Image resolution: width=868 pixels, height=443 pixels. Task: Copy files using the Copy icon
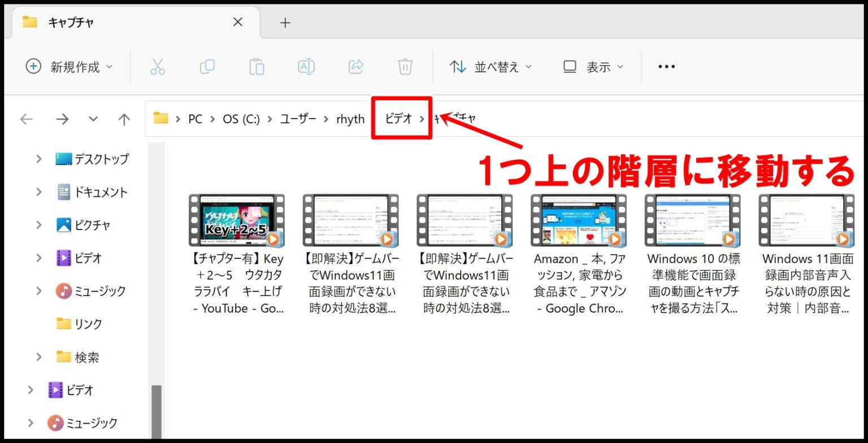[x=207, y=66]
